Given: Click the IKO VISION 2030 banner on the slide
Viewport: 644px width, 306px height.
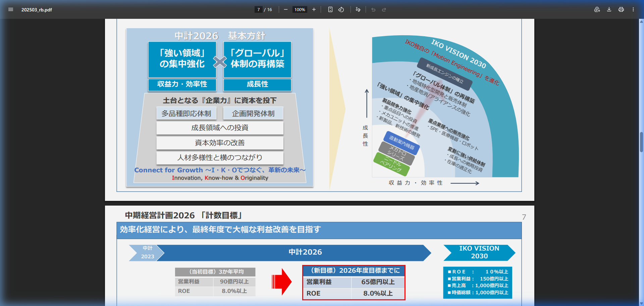Looking at the screenshot, I should click(x=479, y=252).
